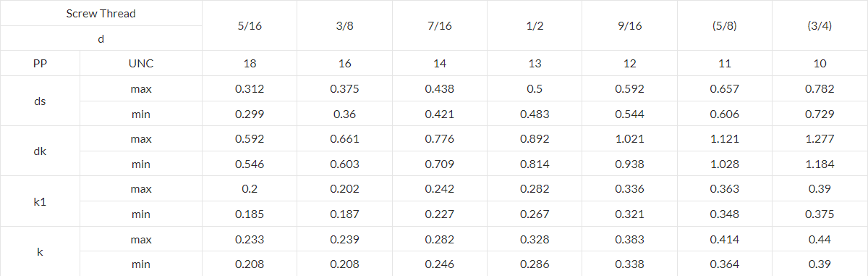This screenshot has width=868, height=276.
Task: Click the UNC value 13 cell
Action: point(535,64)
